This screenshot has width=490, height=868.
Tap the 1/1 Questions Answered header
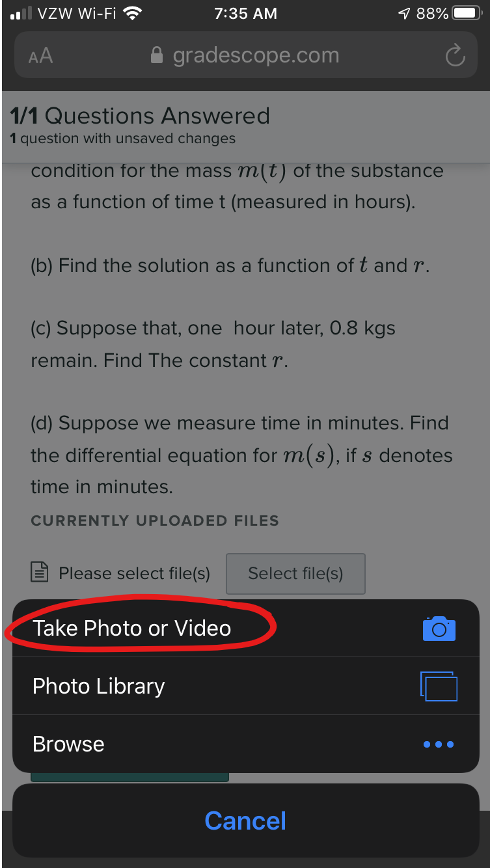click(x=140, y=116)
